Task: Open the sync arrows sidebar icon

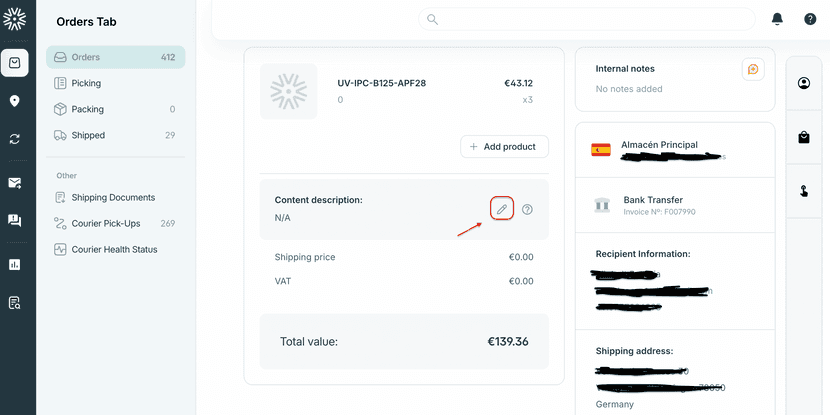Action: pyautogui.click(x=15, y=139)
